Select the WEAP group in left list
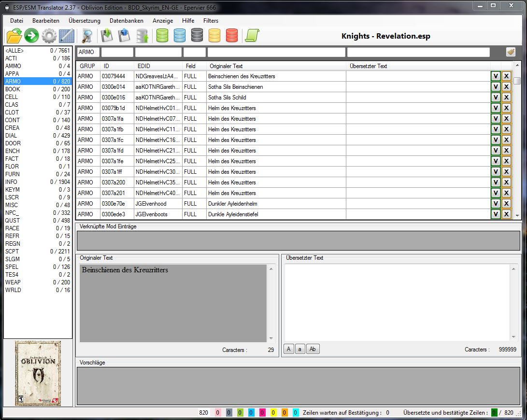This screenshot has height=420, width=527. (x=13, y=282)
